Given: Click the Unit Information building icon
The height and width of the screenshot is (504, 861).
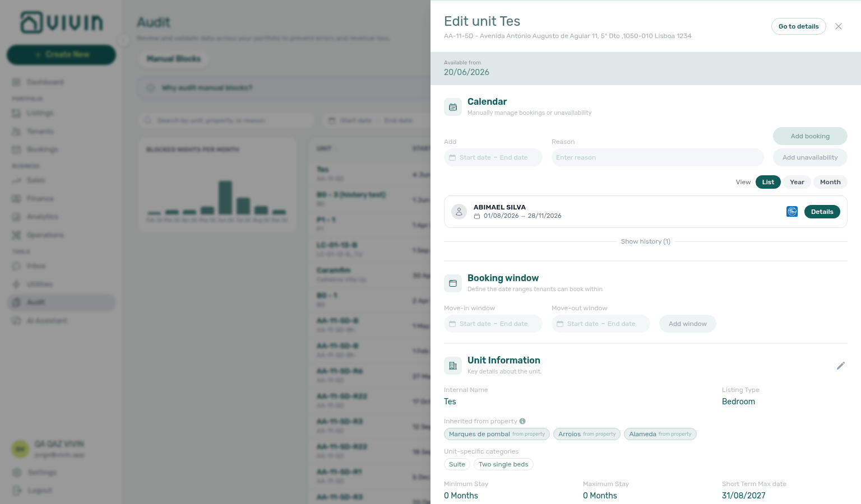Looking at the screenshot, I should 453,366.
